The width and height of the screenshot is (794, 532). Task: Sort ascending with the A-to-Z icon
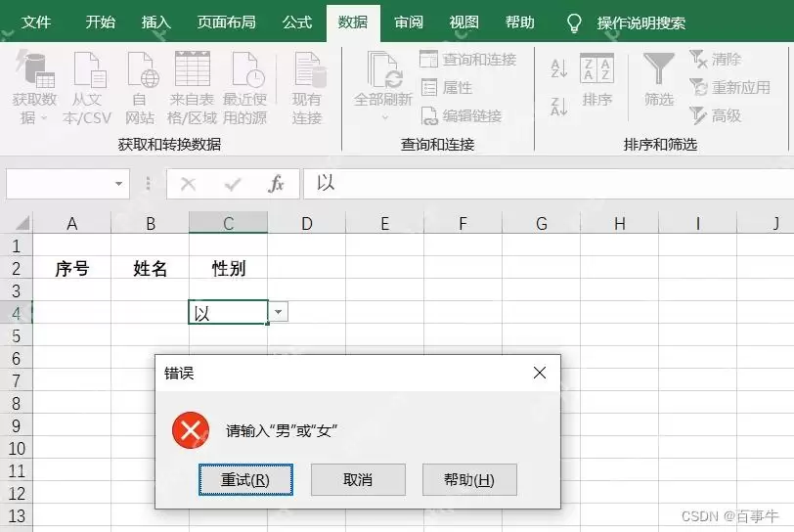pos(559,68)
